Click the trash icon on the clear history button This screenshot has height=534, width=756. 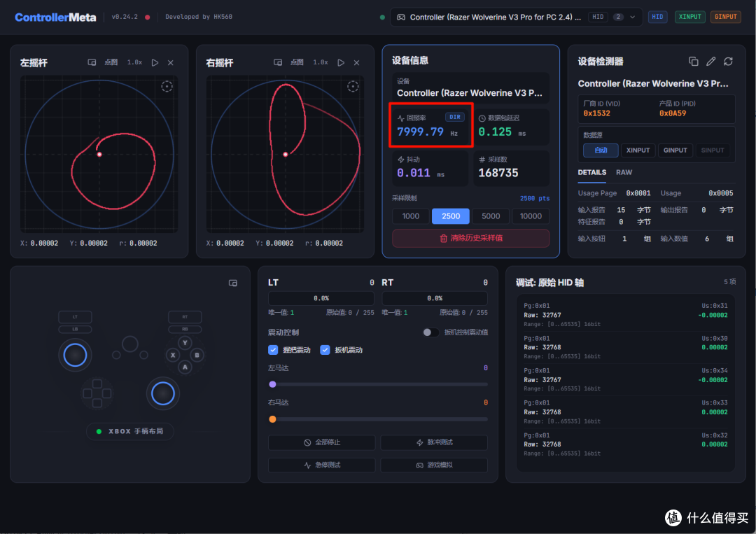[444, 238]
